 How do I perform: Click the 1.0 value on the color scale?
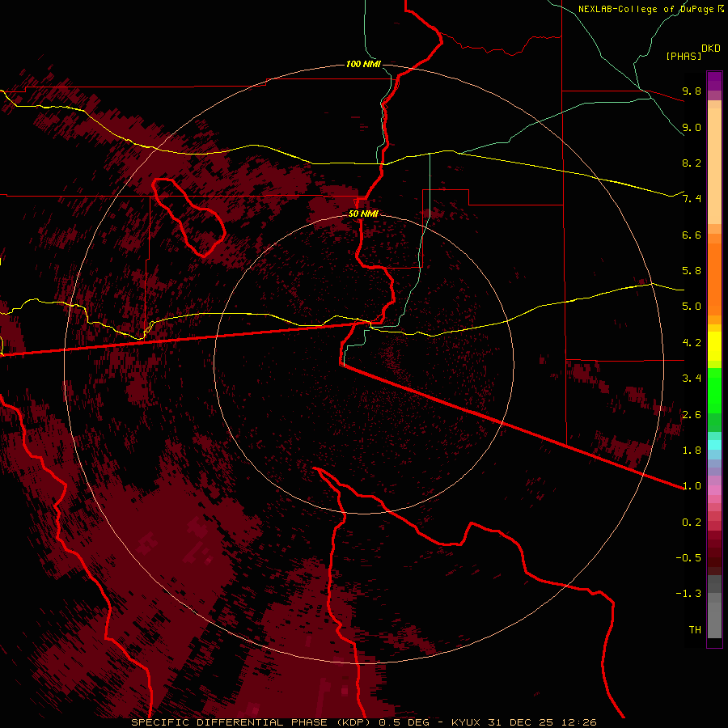692,486
